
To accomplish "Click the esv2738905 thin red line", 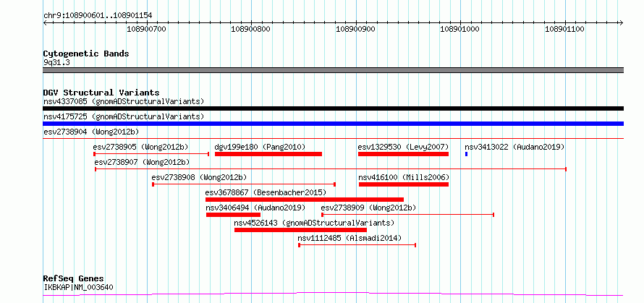I will pos(151,154).
